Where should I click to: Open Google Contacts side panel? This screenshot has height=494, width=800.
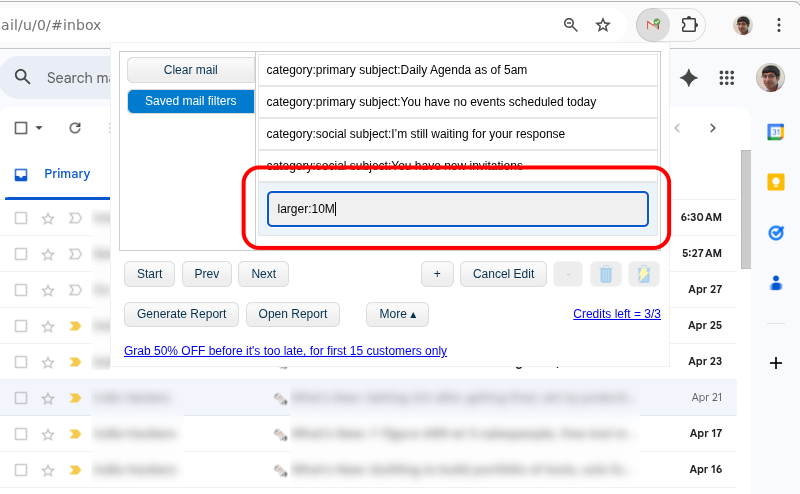[x=776, y=282]
